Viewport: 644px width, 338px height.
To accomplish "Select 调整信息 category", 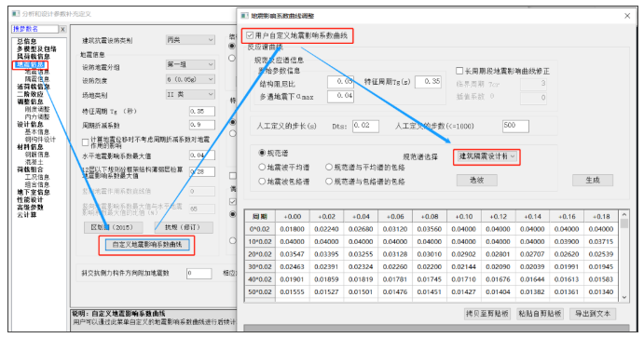I will coord(30,101).
